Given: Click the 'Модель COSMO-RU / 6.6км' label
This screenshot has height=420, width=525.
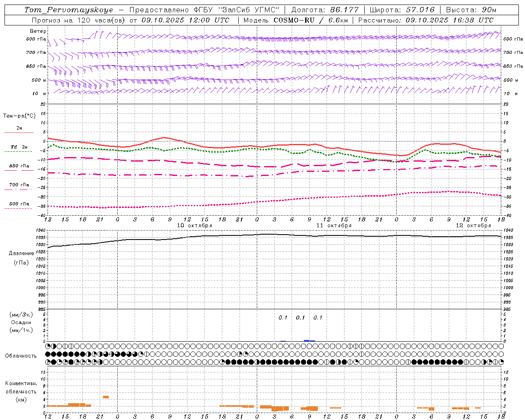Looking at the screenshot, I should (x=296, y=20).
